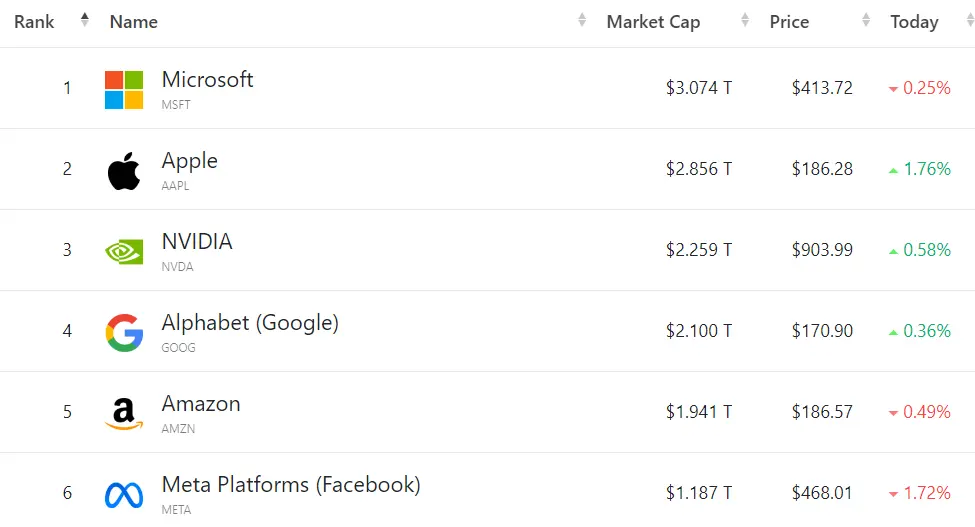
Task: Click the multicolor Google G logo
Action: tap(124, 332)
